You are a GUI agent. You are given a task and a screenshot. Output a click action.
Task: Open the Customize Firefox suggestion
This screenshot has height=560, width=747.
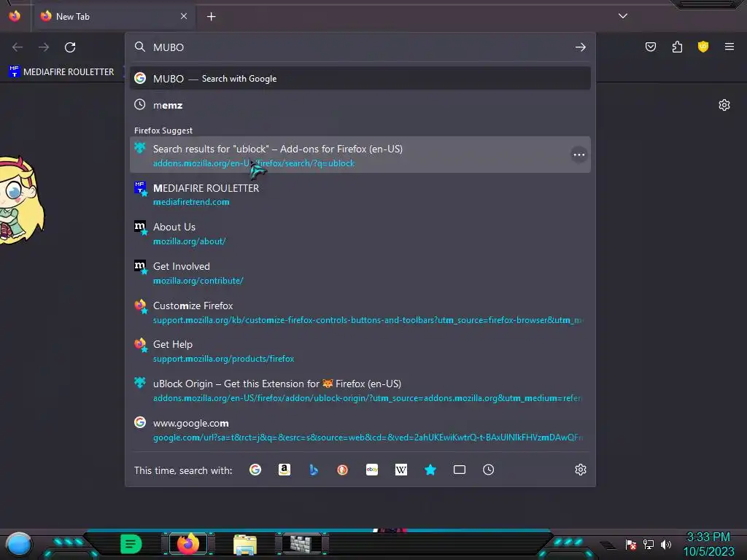tap(360, 312)
